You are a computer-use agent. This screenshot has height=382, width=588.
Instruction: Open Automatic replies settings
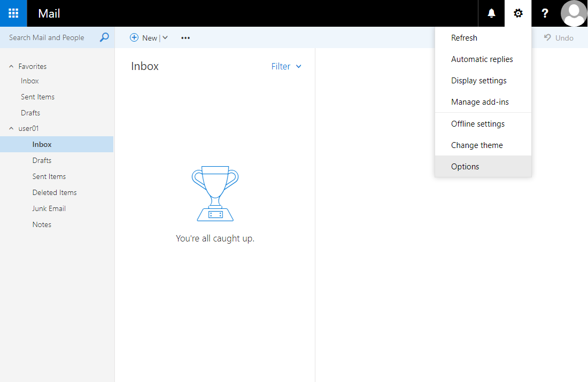(482, 59)
